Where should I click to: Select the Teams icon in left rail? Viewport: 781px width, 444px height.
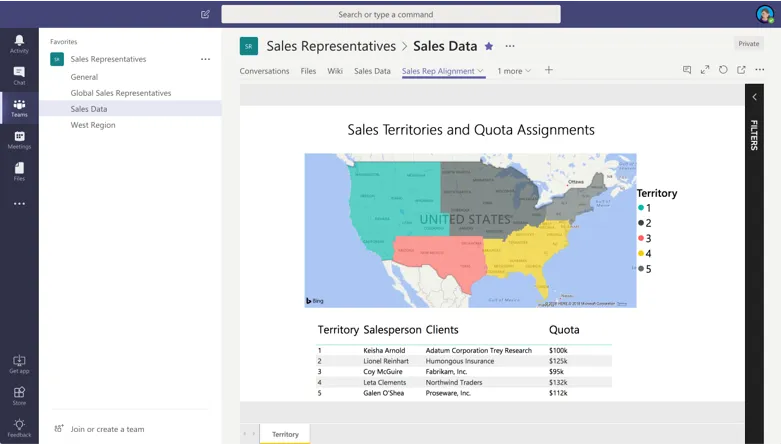tap(19, 104)
